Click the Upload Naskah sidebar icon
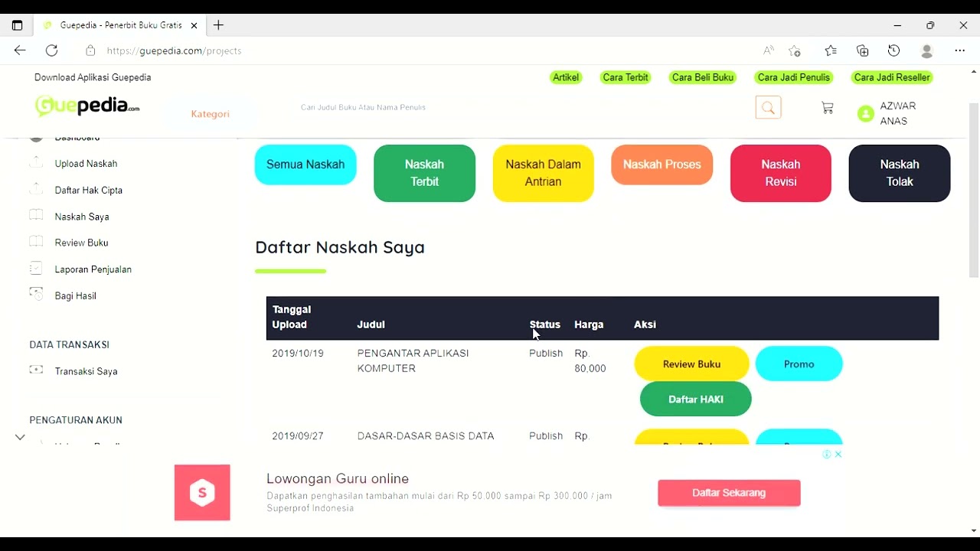The width and height of the screenshot is (980, 551). (x=36, y=163)
